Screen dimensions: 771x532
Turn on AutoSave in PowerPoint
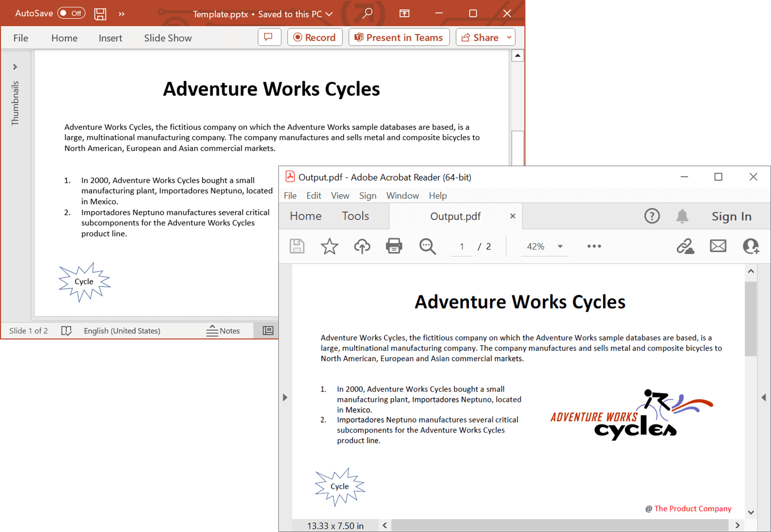[x=71, y=13]
